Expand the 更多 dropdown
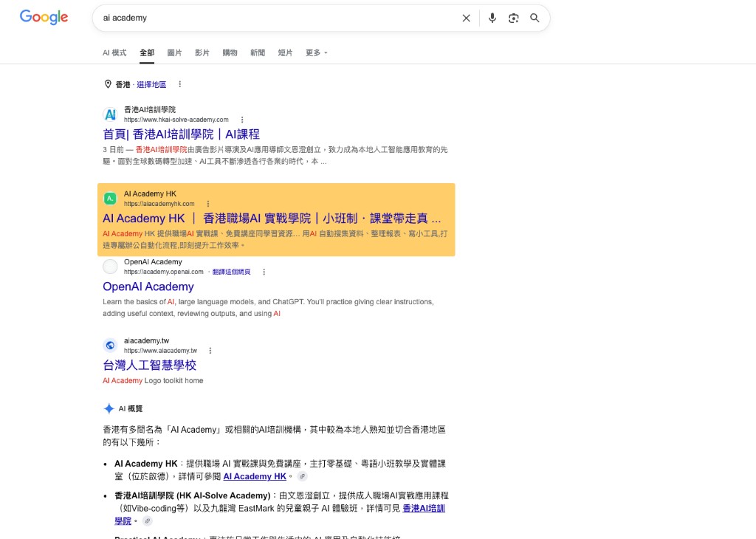756x539 pixels. [x=316, y=52]
